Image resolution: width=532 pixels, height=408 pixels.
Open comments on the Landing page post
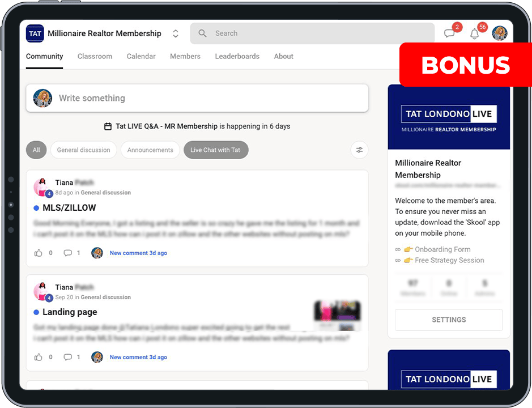coord(68,357)
